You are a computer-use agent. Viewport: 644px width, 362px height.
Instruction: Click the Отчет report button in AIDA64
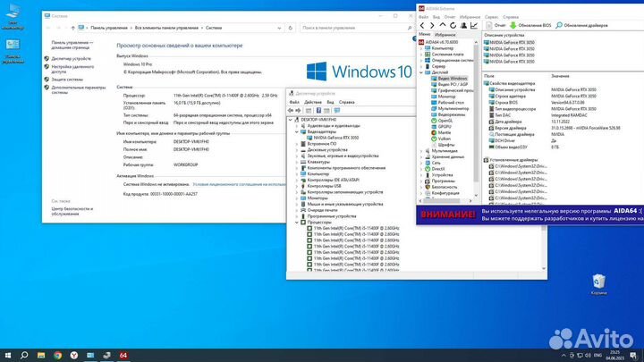click(496, 25)
